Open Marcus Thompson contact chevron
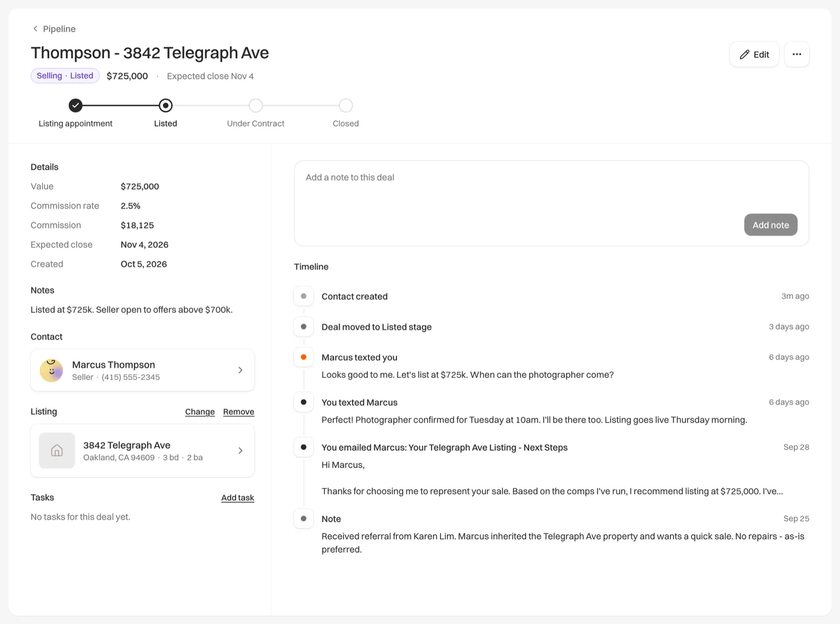This screenshot has height=624, width=840. tap(240, 370)
